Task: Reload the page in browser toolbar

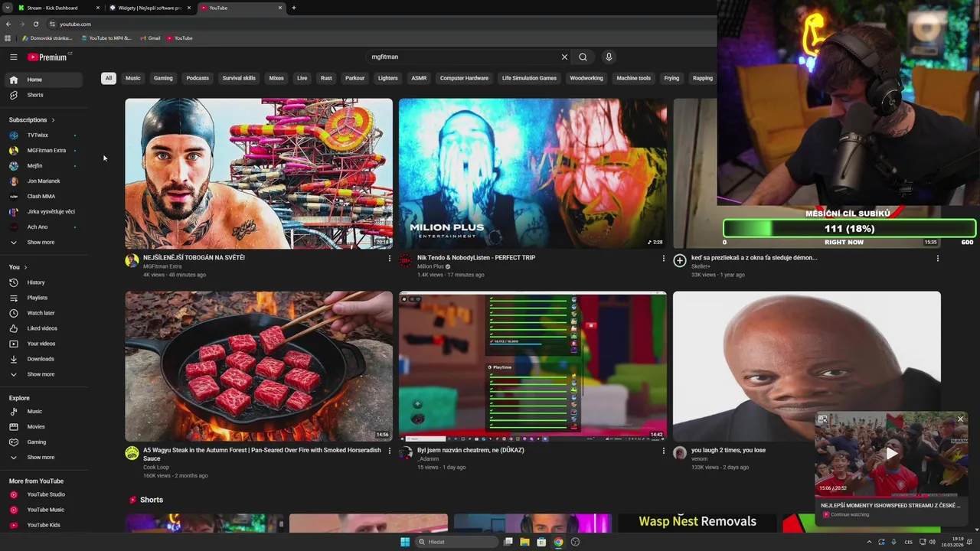Action: point(35,24)
